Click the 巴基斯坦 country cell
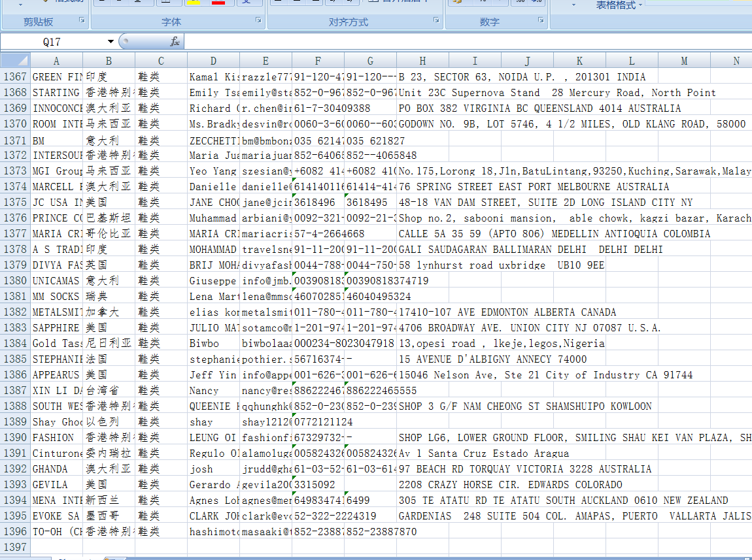The height and width of the screenshot is (560, 752). [x=109, y=218]
